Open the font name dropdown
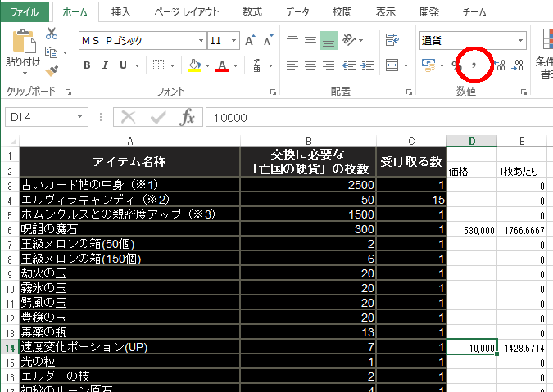This screenshot has height=392, width=553. (197, 40)
